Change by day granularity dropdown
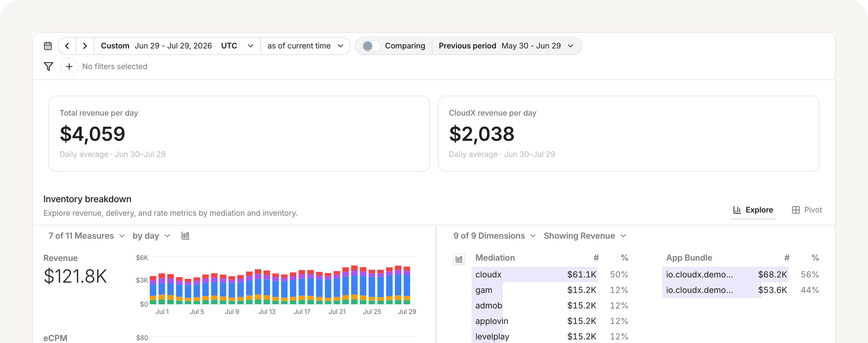The width and height of the screenshot is (868, 343). coord(151,236)
